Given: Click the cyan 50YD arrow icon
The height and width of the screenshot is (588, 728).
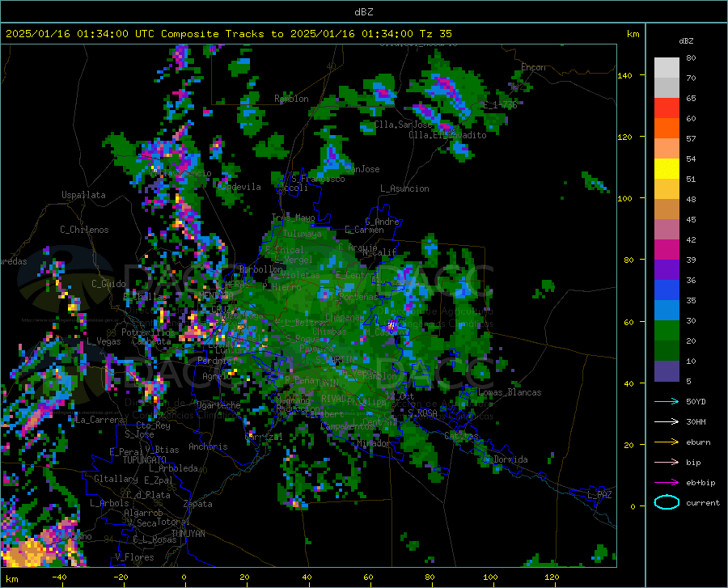Looking at the screenshot, I should coord(667,401).
